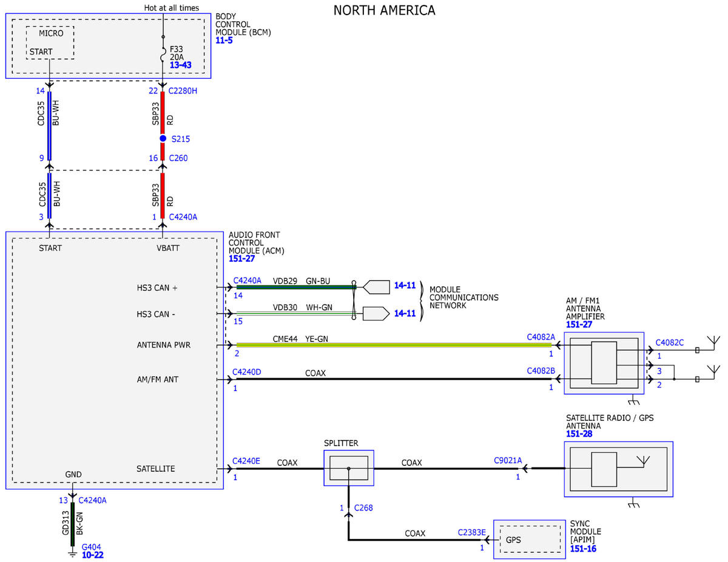728x562 pixels.
Task: Open 14-11 reference on the VDB30 line
Action: click(405, 313)
